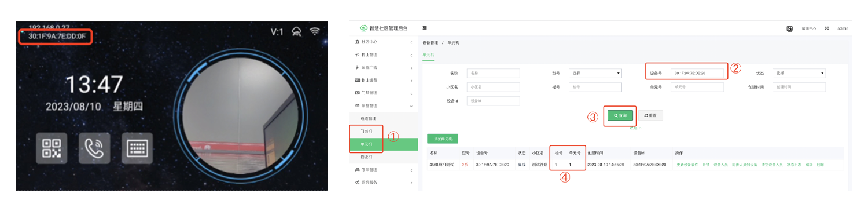Click the monitor screen icon in top bar

[x=789, y=28]
